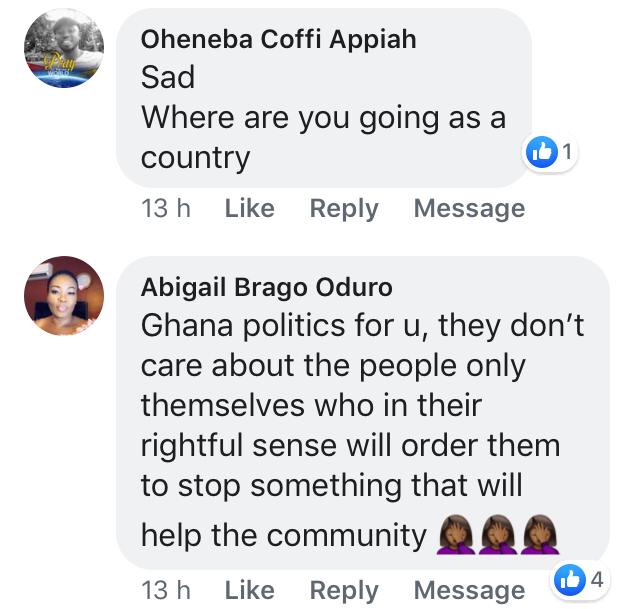
Task: Click the "Sad Where are you going" comment text
Action: (x=323, y=117)
